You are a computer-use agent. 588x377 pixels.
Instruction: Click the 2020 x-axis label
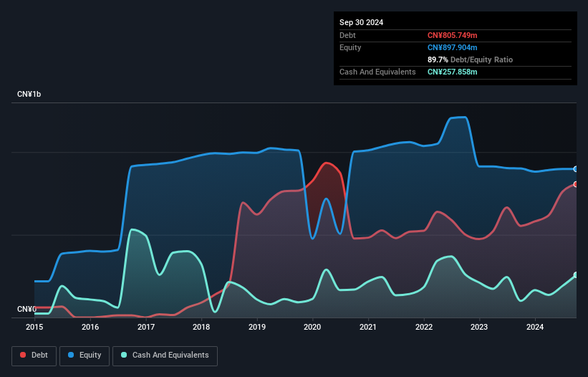point(312,327)
